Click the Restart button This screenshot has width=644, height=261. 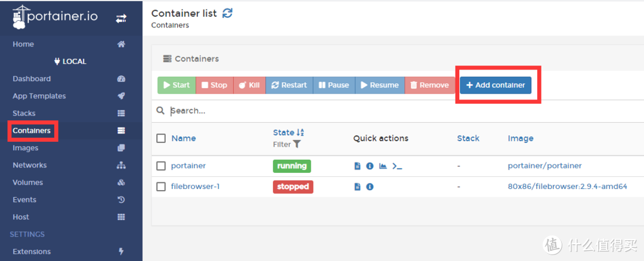click(289, 85)
